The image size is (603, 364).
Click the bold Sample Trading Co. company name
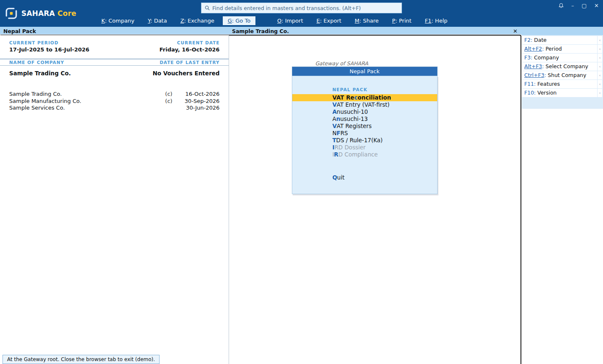(x=40, y=73)
